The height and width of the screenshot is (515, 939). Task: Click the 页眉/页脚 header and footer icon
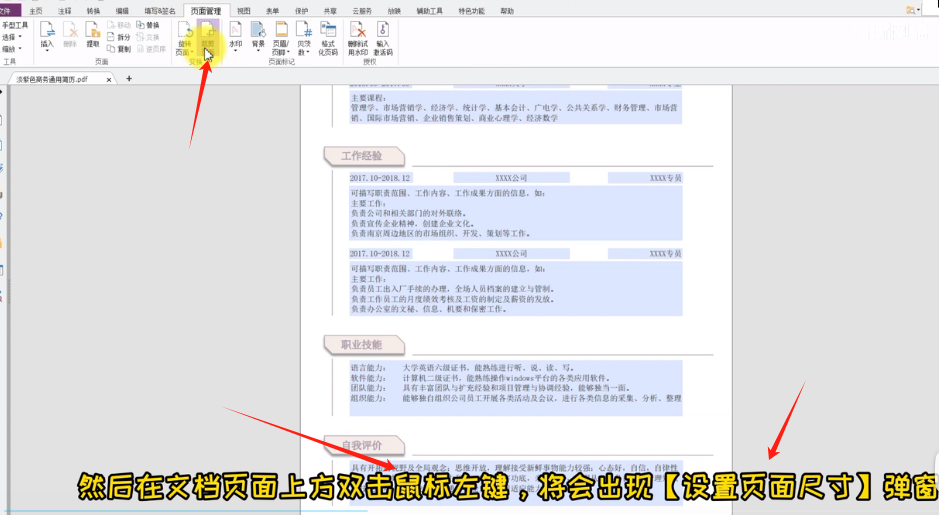tap(281, 38)
